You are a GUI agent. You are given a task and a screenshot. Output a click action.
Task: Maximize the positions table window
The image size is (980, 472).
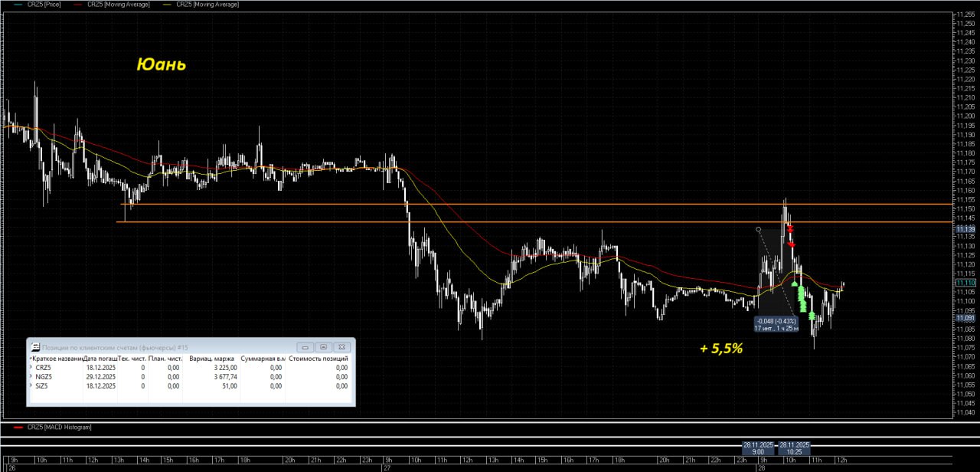click(x=323, y=347)
